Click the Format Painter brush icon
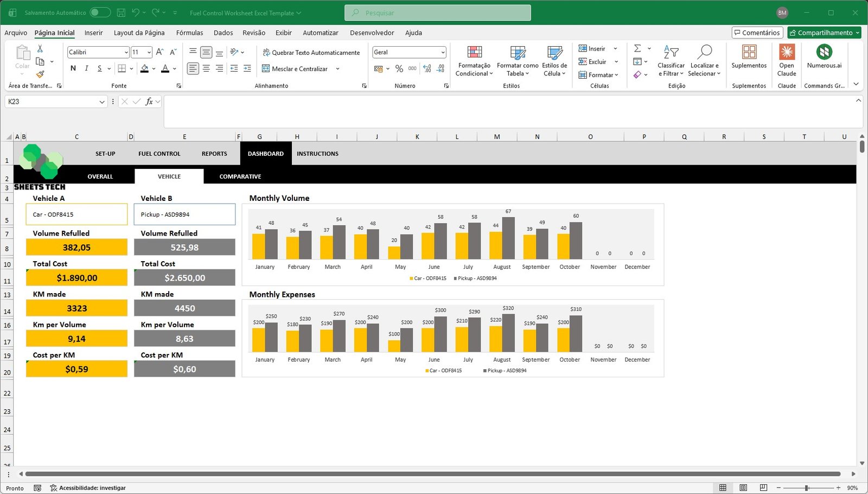Image resolution: width=868 pixels, height=494 pixels. point(40,74)
